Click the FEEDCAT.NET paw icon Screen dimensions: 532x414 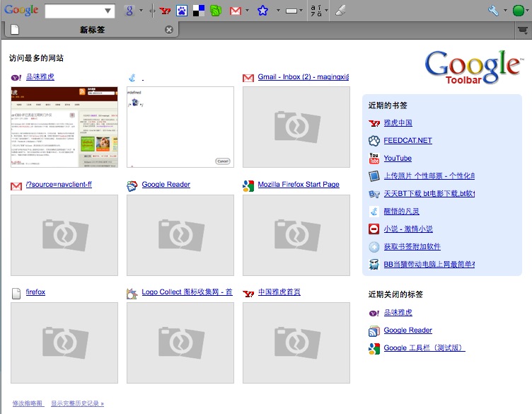[x=374, y=141]
